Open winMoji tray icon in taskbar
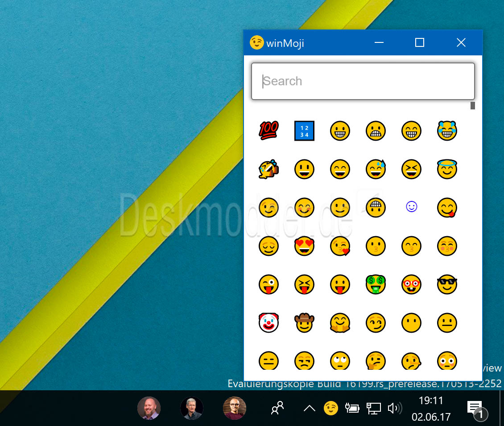Screen dimensions: 504x426 (331, 408)
